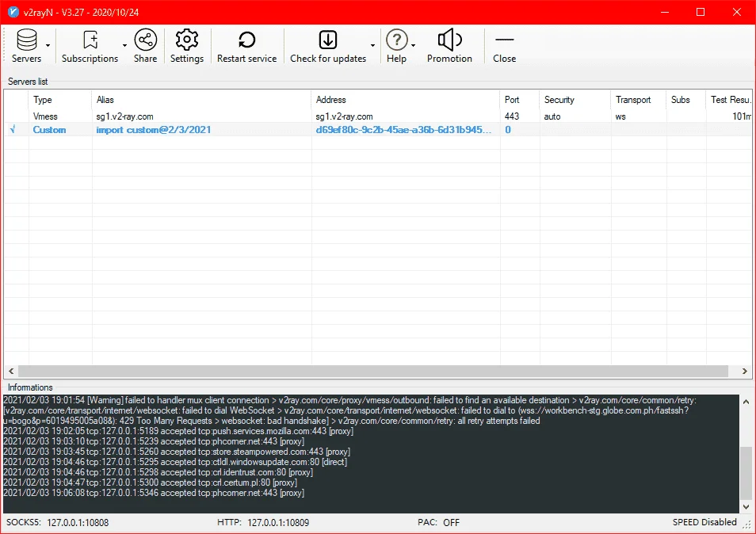Click the right arrow of horizontal scrollbar
The image size is (756, 534).
click(745, 371)
